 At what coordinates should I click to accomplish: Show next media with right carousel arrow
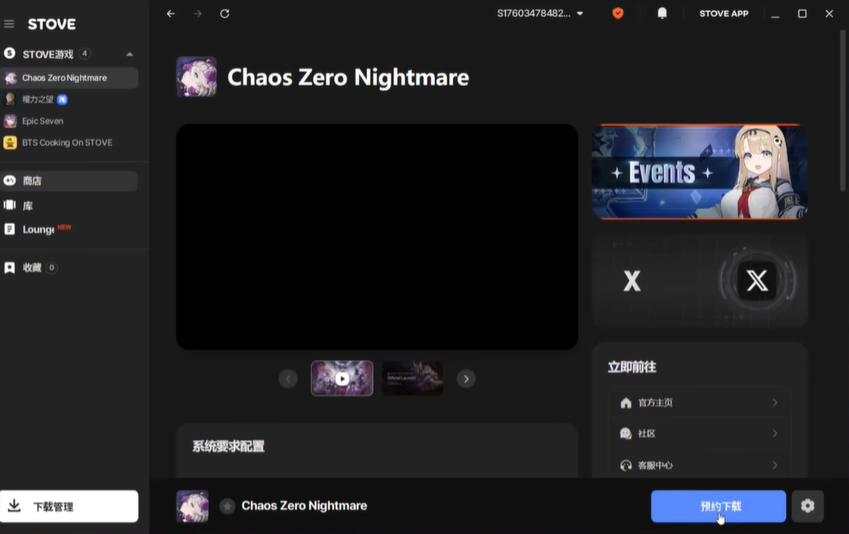click(x=466, y=379)
